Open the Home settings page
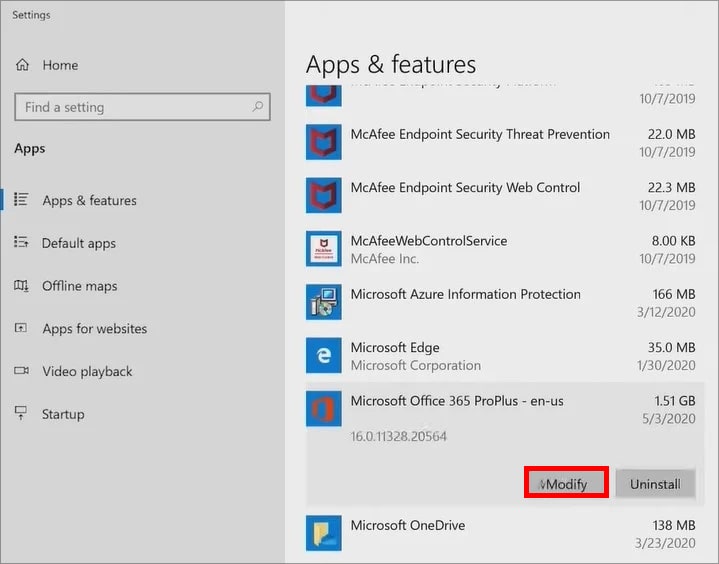The width and height of the screenshot is (719, 564). (60, 65)
